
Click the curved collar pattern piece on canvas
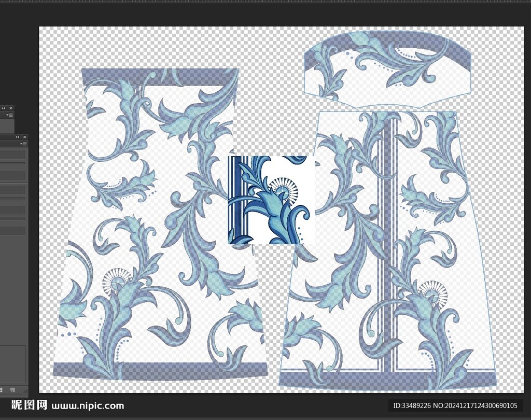point(387,69)
